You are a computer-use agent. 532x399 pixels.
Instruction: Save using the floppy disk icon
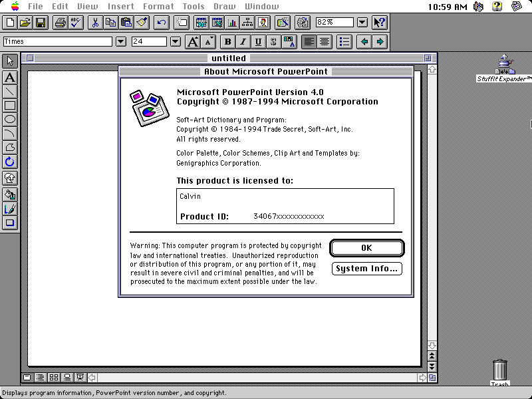coord(41,23)
